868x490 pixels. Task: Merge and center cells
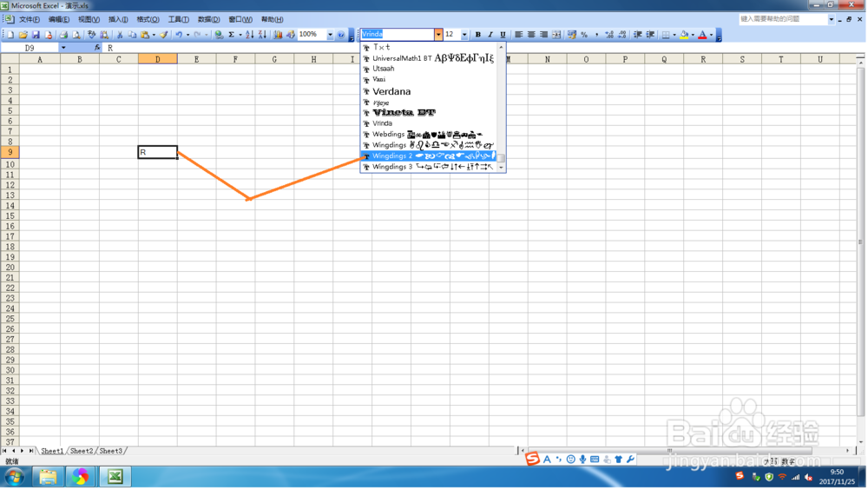click(557, 35)
